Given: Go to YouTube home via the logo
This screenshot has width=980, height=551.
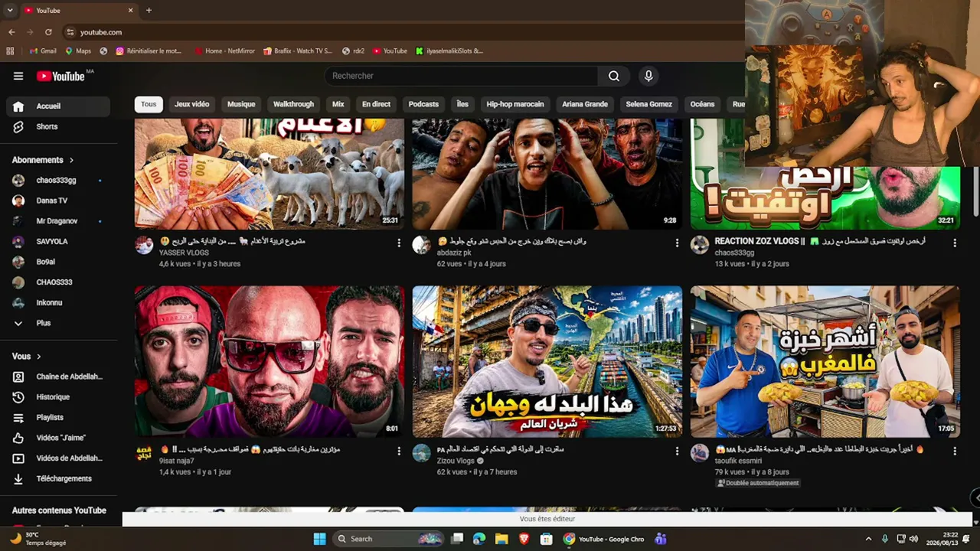Looking at the screenshot, I should click(x=60, y=76).
